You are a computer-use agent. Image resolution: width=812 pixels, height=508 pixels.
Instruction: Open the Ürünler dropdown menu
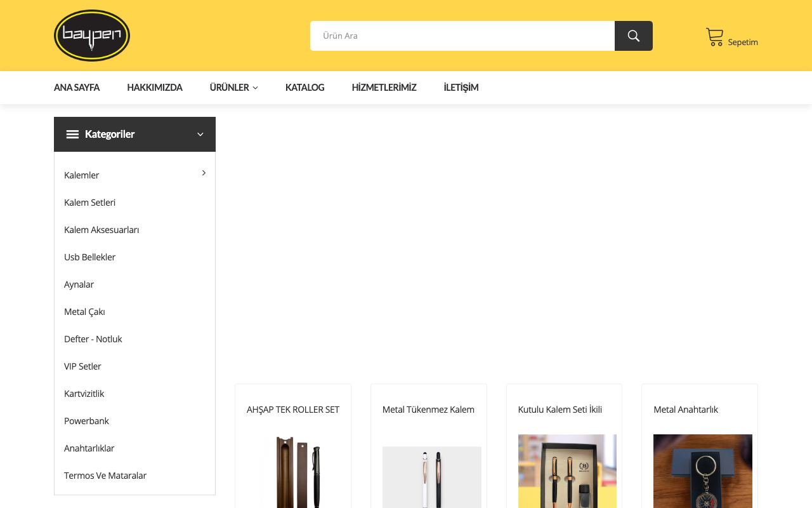click(x=233, y=88)
